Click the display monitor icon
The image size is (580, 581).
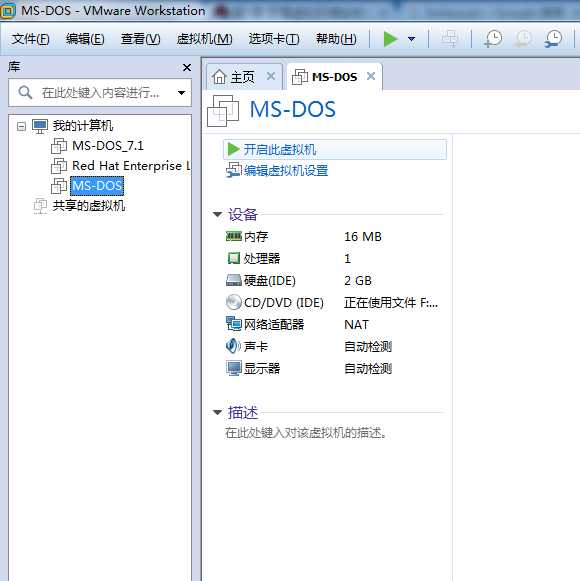234,368
